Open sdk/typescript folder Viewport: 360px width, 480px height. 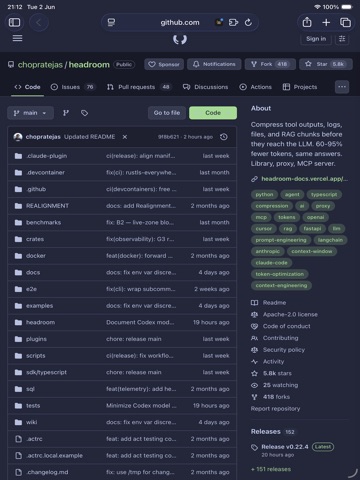point(46,372)
